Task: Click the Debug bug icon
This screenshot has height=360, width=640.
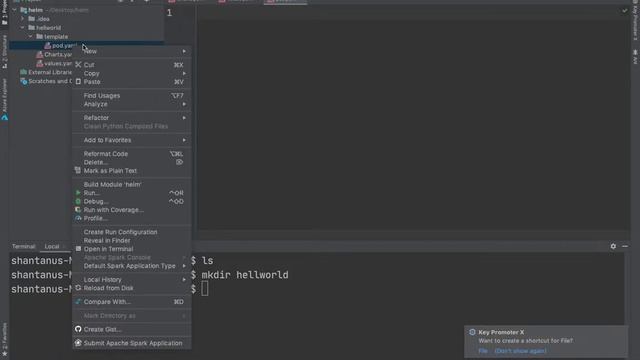Action: coord(78,201)
